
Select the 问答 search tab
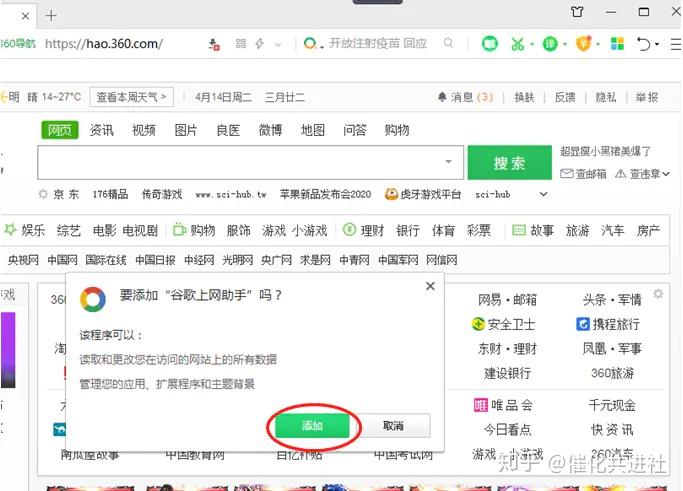pos(355,130)
